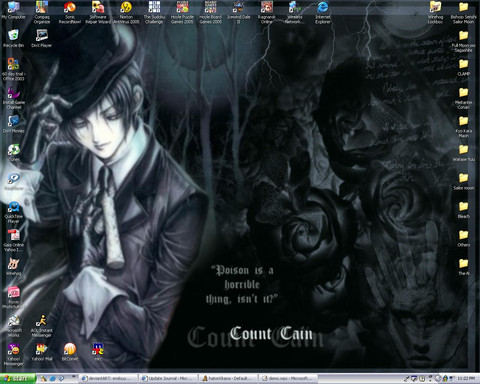Select the AOL Instant Messenger icon
The height and width of the screenshot is (384, 480).
[x=42, y=326]
